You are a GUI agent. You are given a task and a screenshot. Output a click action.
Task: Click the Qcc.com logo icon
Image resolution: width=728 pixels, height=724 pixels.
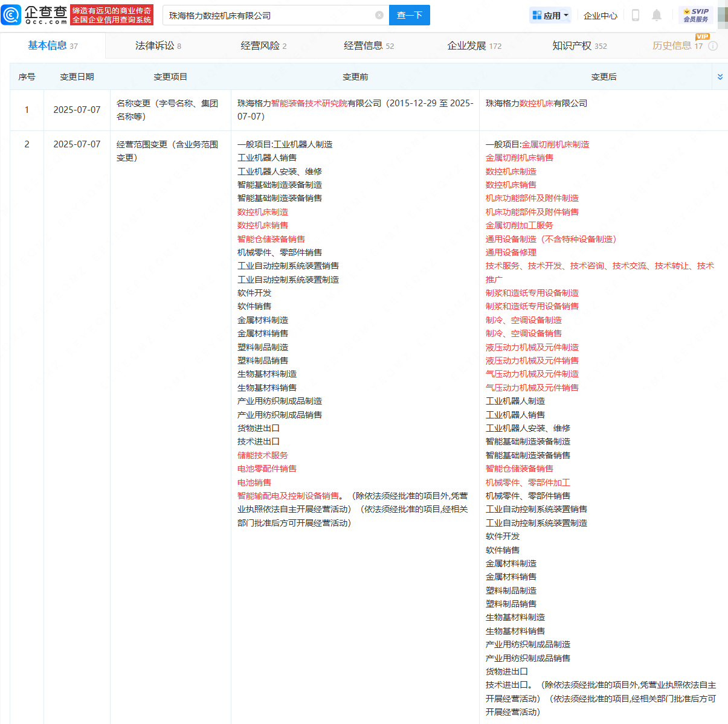[x=11, y=15]
